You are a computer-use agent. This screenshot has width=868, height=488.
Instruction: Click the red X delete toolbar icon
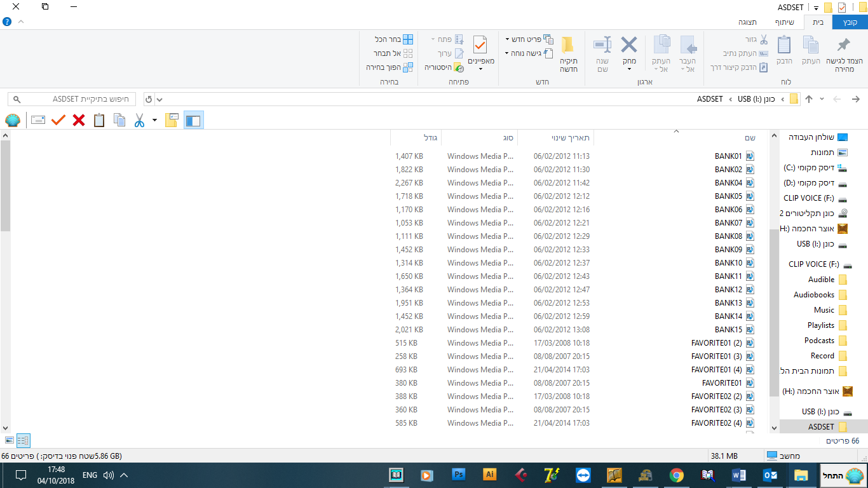tap(79, 120)
